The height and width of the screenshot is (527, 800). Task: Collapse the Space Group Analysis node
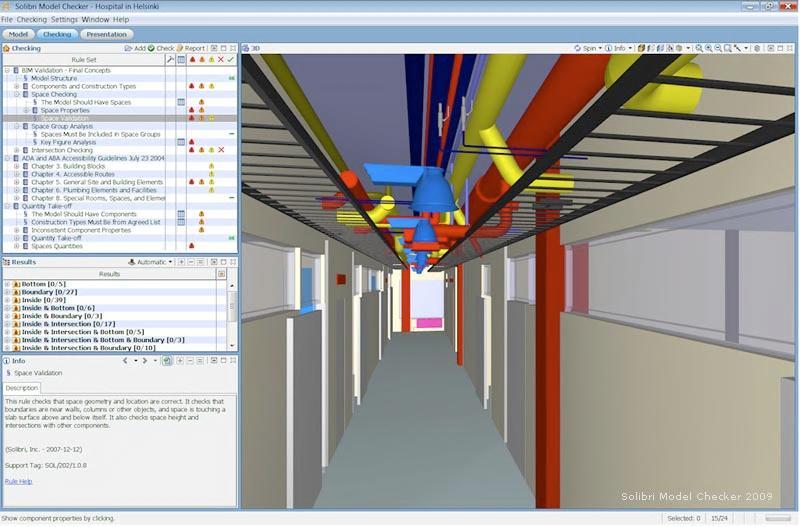[17, 126]
